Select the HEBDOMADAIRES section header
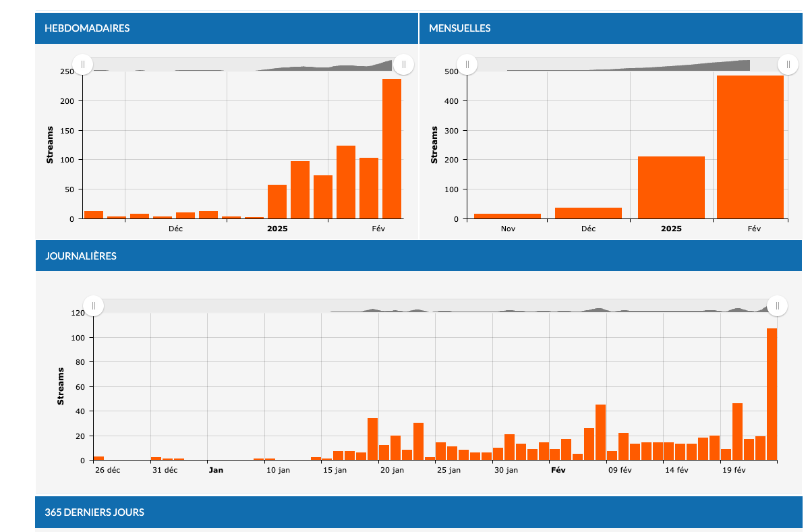 (227, 28)
